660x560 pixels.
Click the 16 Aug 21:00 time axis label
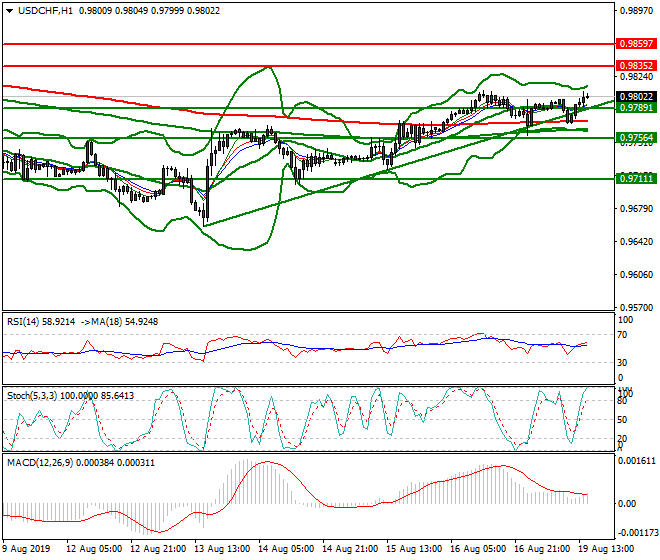pyautogui.click(x=542, y=549)
